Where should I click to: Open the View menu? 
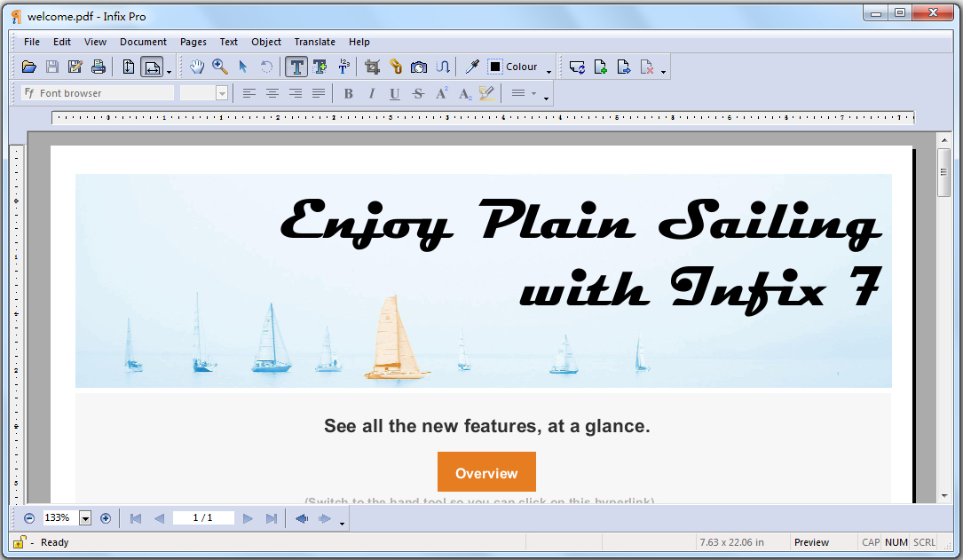[95, 42]
